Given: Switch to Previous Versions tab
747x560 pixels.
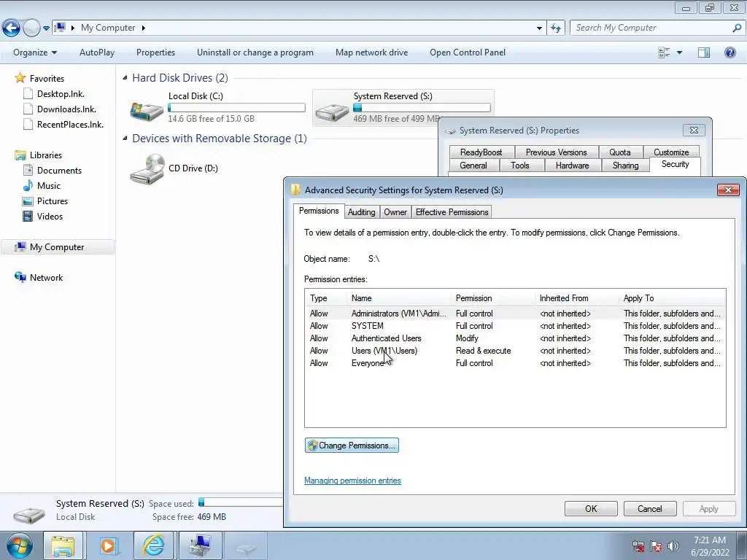Looking at the screenshot, I should [x=556, y=152].
